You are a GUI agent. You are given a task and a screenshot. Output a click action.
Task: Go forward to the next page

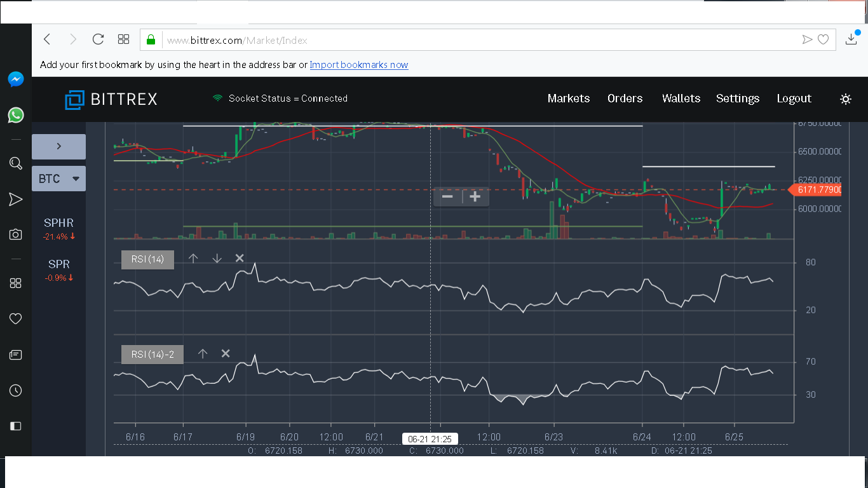(72, 39)
